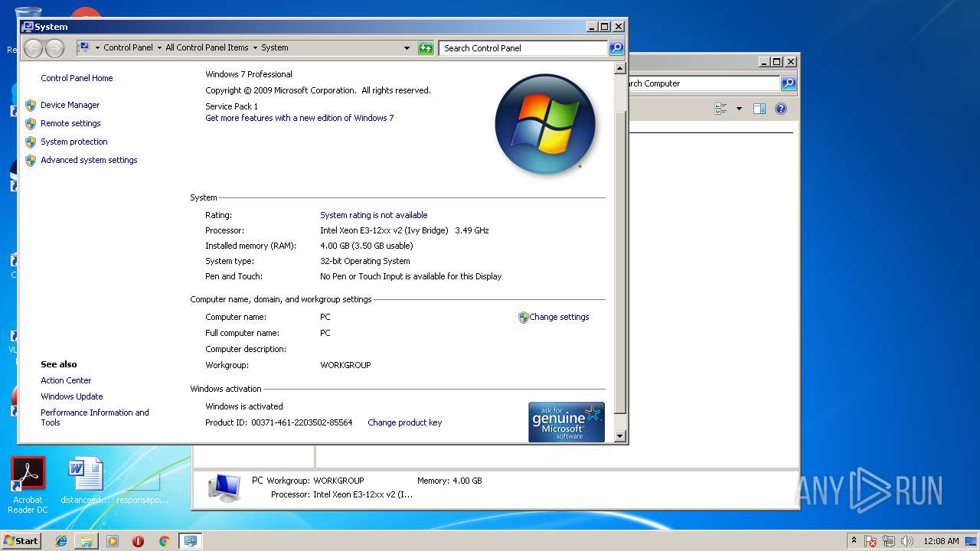This screenshot has height=551, width=980.
Task: Toggle the preview pane in Computer window
Action: (x=759, y=109)
